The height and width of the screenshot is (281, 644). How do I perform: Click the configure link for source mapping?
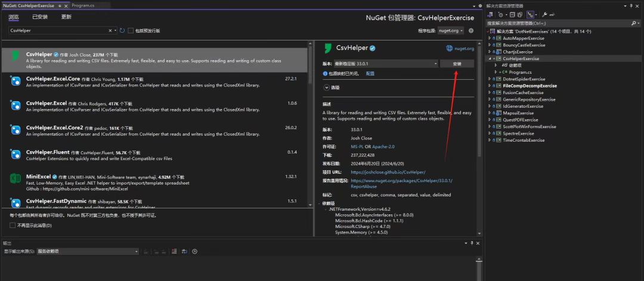coord(370,74)
